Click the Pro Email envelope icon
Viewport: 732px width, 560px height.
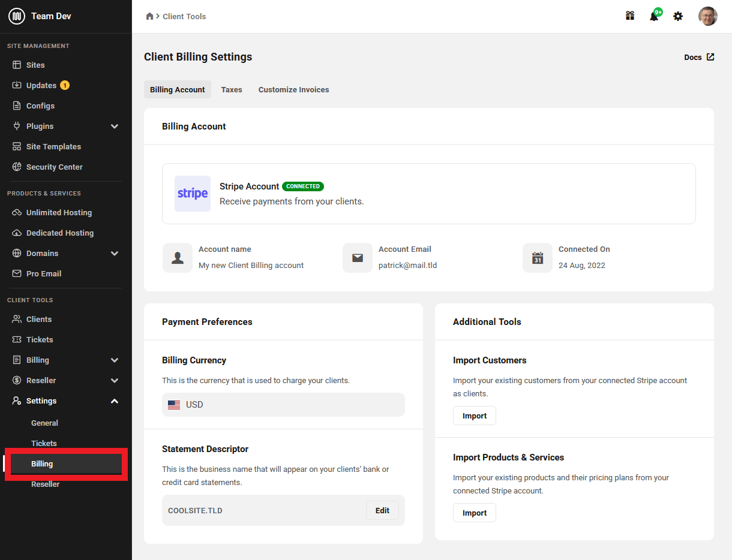point(17,273)
